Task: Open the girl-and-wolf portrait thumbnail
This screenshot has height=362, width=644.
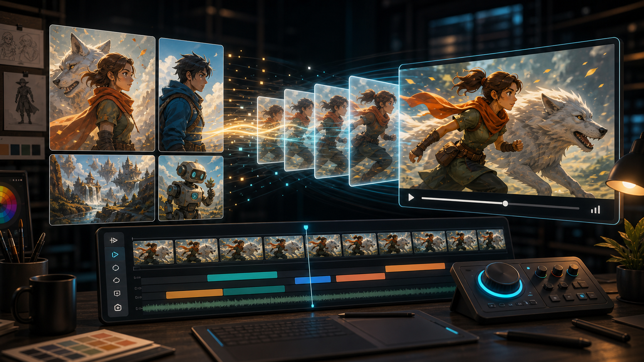Action: [102, 88]
